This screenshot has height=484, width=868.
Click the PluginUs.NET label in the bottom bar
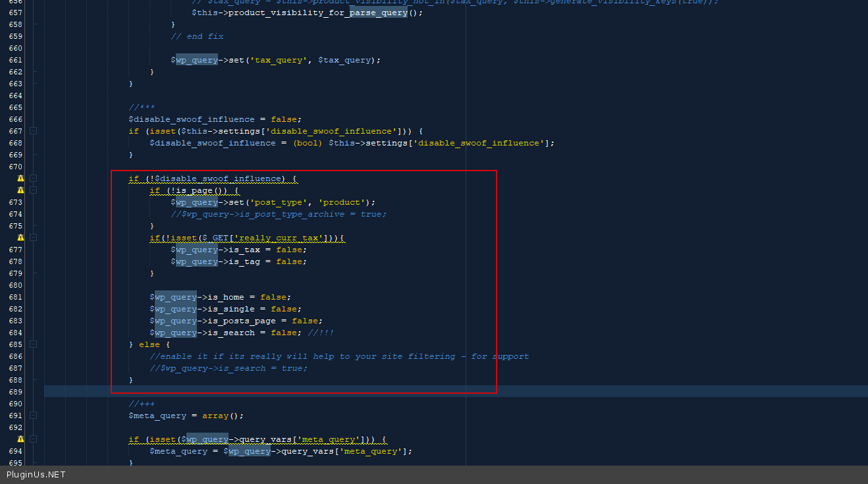(x=36, y=475)
